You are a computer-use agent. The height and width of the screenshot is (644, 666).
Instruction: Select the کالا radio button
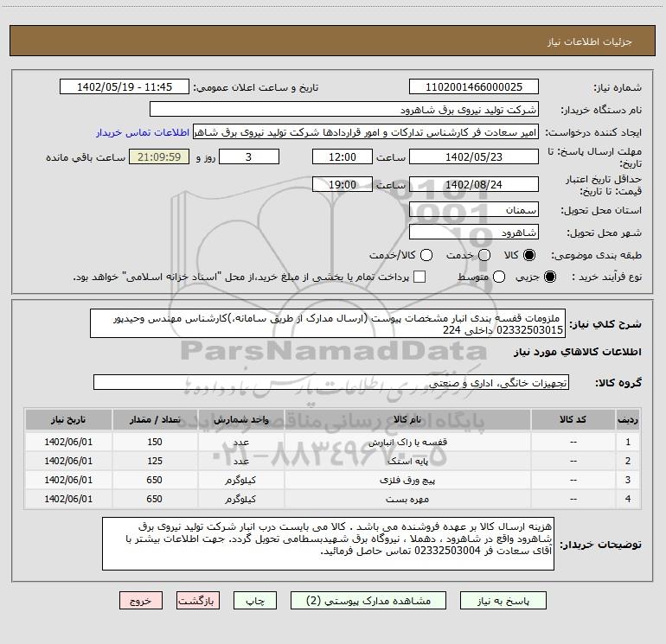[529, 255]
